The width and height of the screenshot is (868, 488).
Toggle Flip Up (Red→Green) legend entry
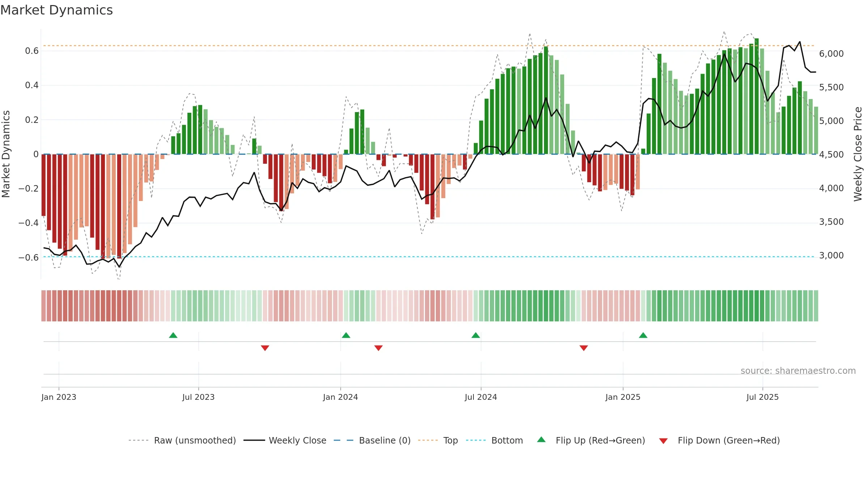(x=591, y=440)
